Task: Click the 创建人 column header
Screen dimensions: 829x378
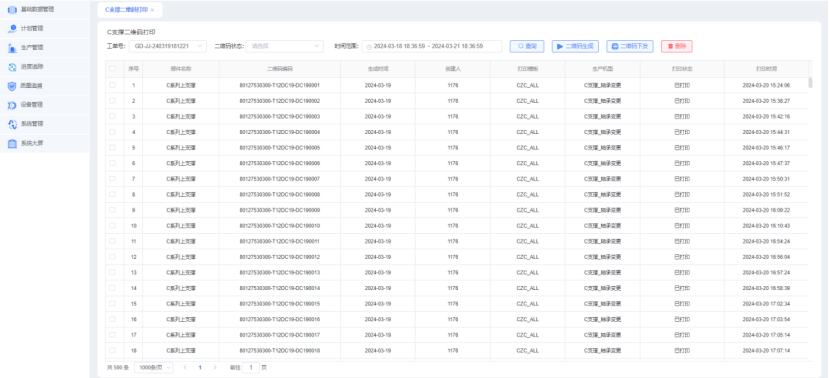Action: pyautogui.click(x=453, y=69)
